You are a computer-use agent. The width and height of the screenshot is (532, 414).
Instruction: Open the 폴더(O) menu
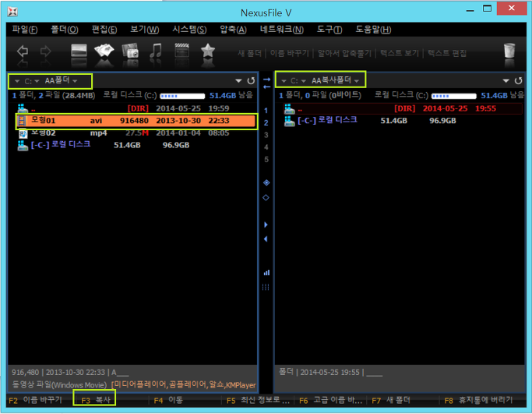tap(65, 30)
